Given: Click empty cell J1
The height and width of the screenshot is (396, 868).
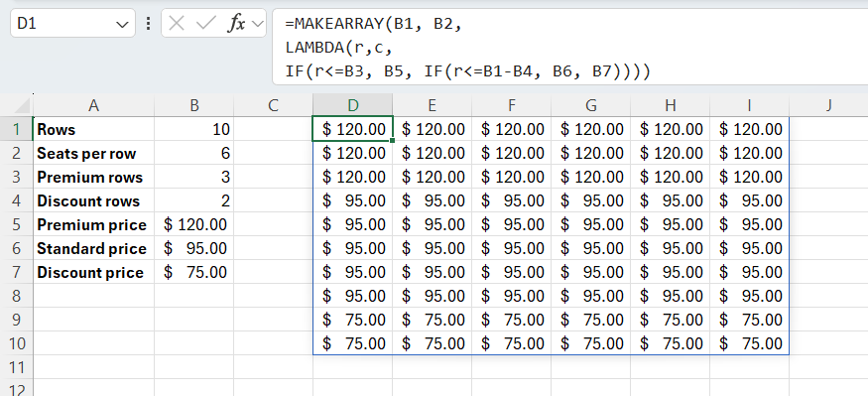Looking at the screenshot, I should point(828,129).
